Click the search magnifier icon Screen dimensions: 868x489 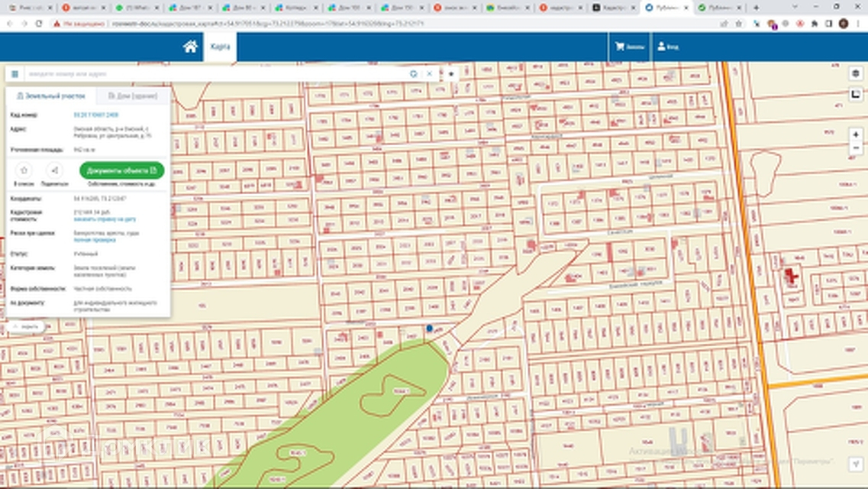point(414,74)
